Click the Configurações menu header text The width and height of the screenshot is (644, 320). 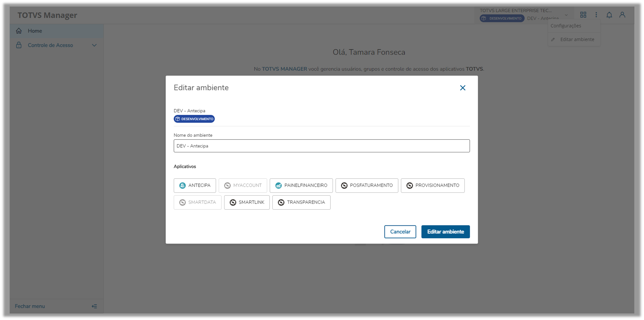pos(566,26)
